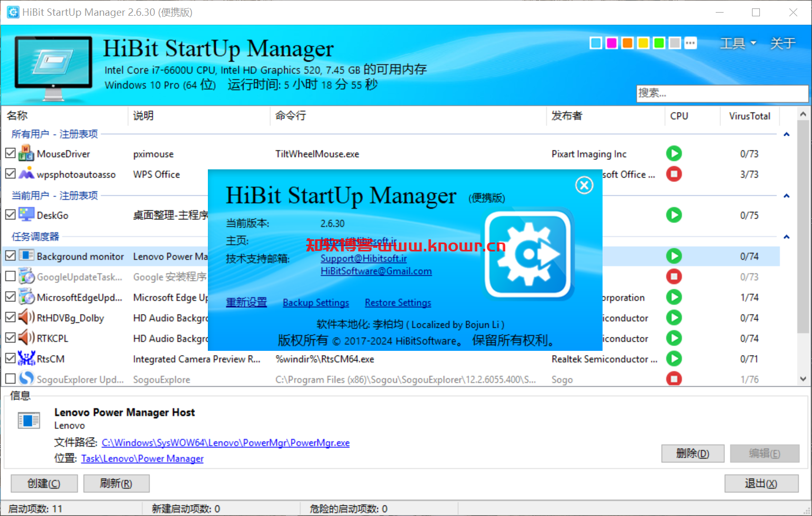This screenshot has height=516, width=812.
Task: Click the Restore Settings link
Action: pyautogui.click(x=398, y=303)
